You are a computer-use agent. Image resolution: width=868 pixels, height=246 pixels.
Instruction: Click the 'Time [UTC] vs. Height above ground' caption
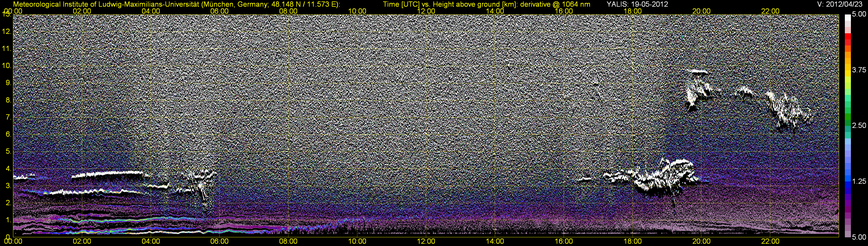click(487, 4)
